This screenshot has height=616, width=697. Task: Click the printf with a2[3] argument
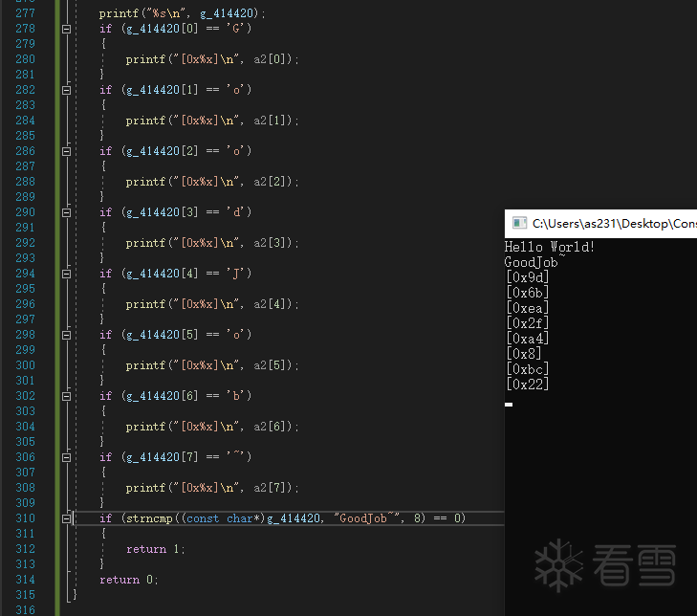coord(212,243)
